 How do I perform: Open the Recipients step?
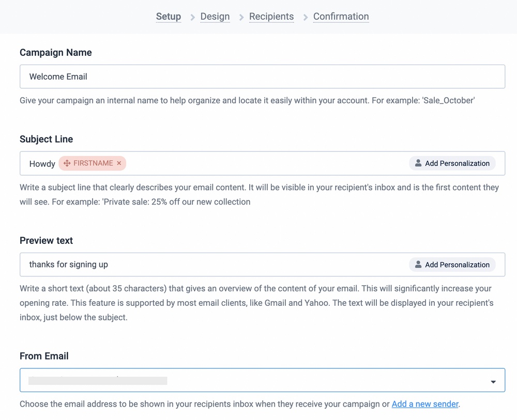(x=271, y=17)
